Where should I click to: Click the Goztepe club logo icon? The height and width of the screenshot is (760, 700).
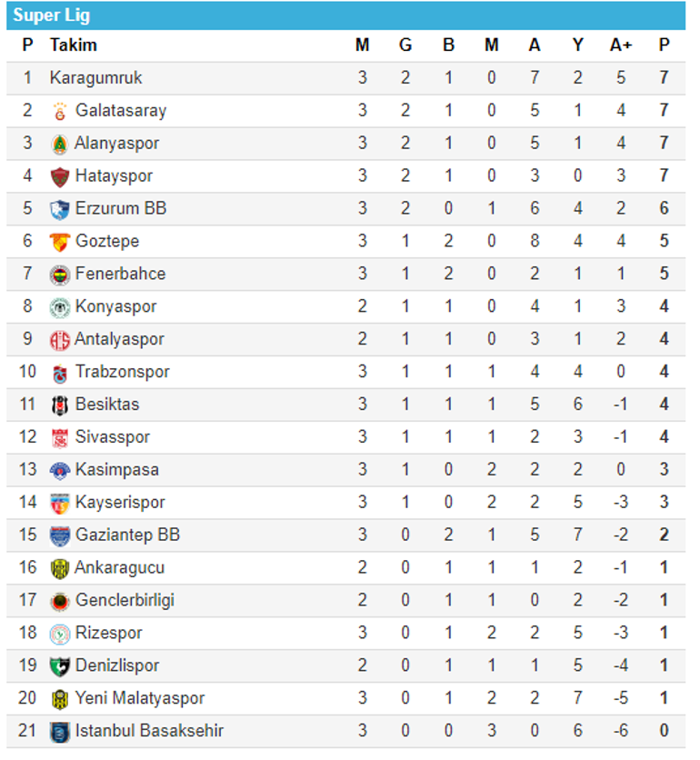coord(60,242)
